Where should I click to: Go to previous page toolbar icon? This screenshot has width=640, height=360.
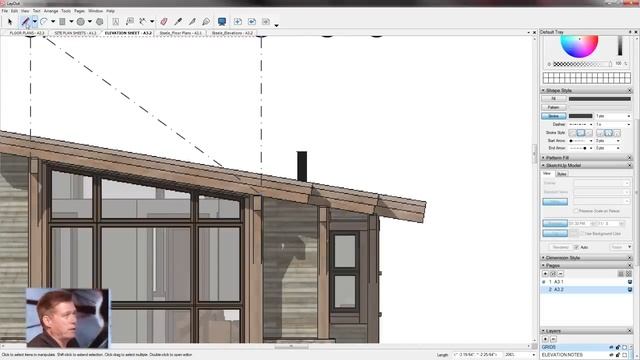pos(252,22)
